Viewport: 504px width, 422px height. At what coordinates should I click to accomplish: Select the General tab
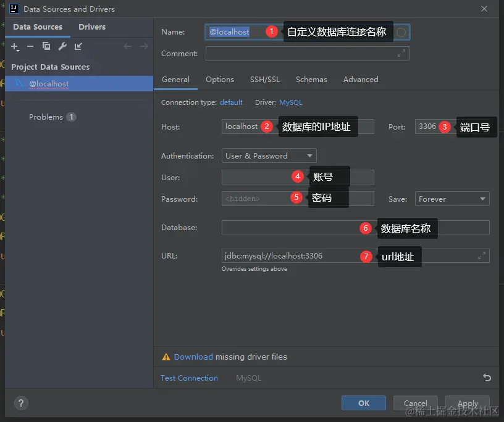175,80
